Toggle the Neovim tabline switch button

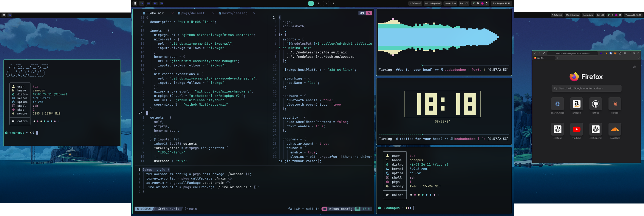click(x=362, y=13)
